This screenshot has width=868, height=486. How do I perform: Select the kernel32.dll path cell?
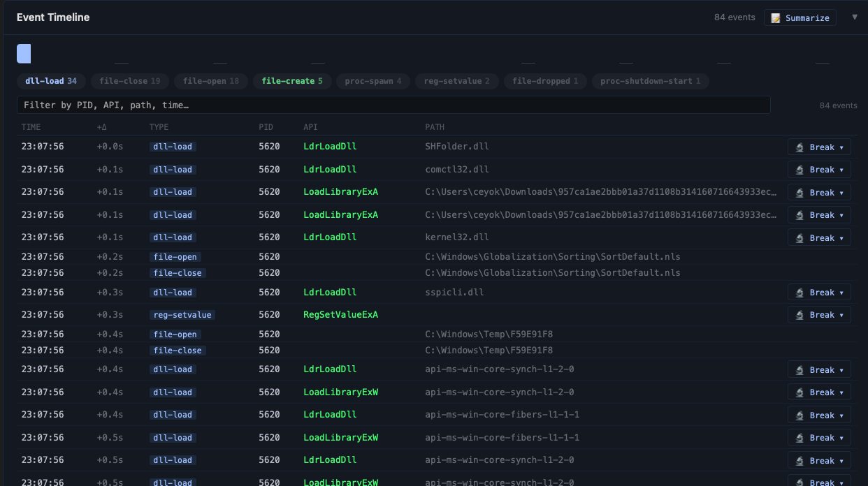(457, 237)
